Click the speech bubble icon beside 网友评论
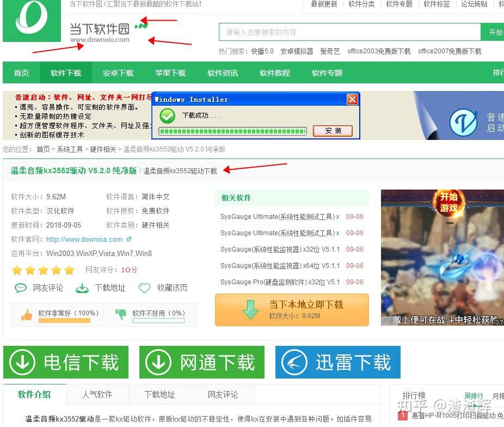Image resolution: width=504 pixels, height=427 pixels. point(21,288)
